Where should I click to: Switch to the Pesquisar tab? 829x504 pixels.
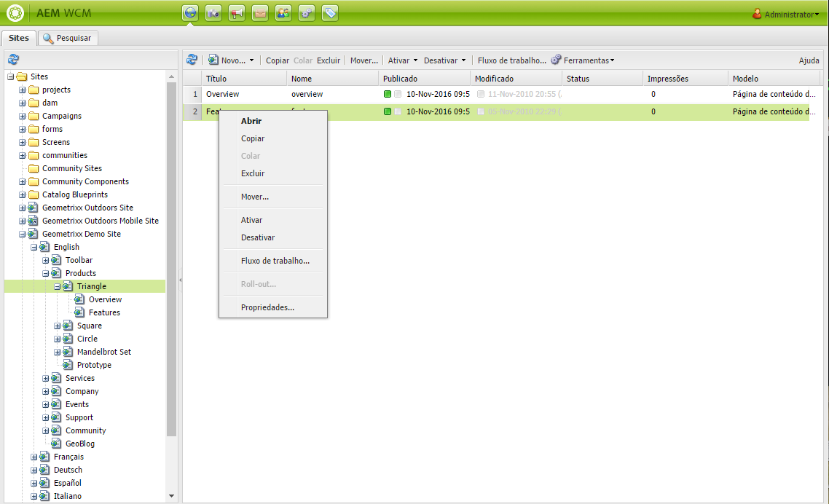[x=68, y=38]
